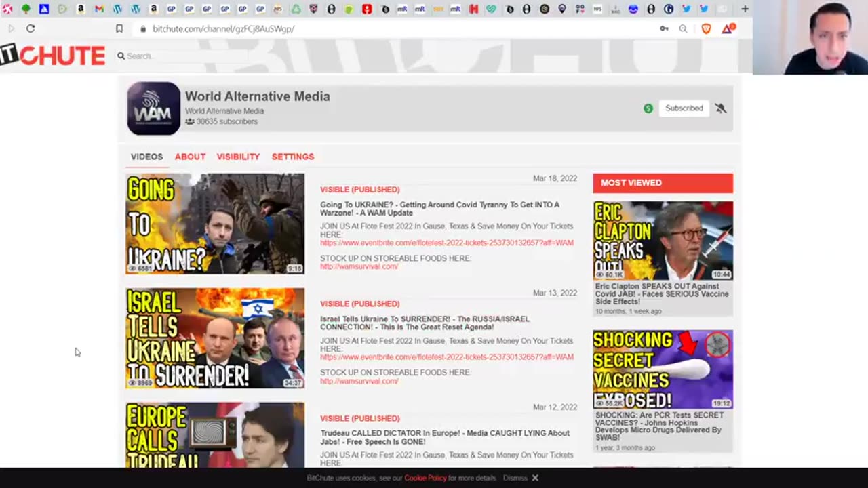Click VISIBLE (PUBLISHED) status for Trudeau video

pos(360,418)
